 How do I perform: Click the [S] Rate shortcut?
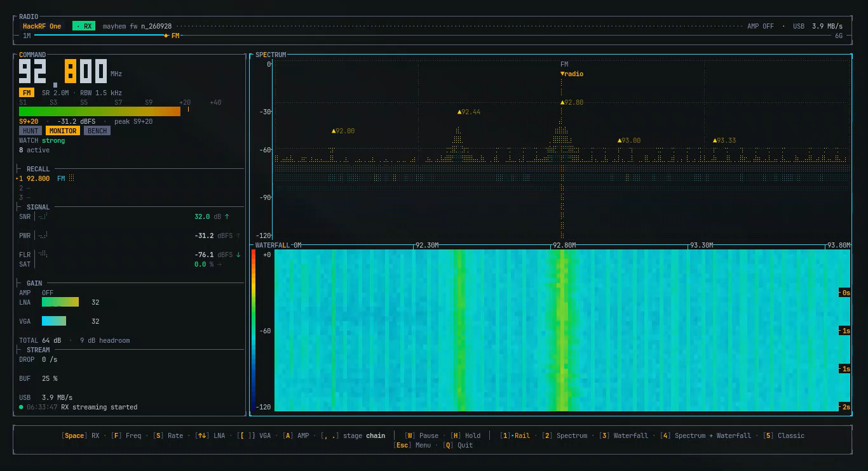click(168, 435)
